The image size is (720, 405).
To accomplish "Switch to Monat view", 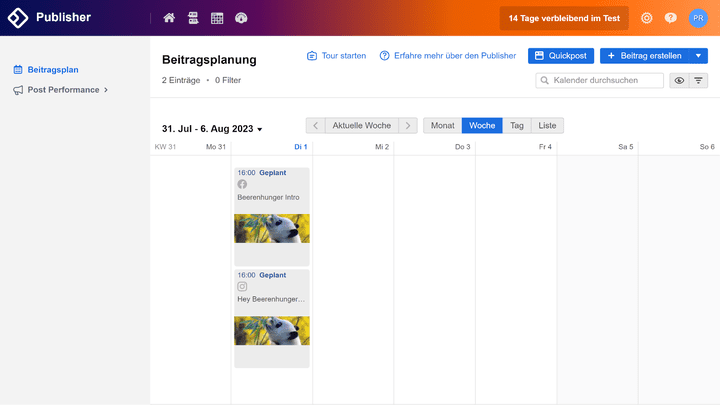I will coord(443,125).
